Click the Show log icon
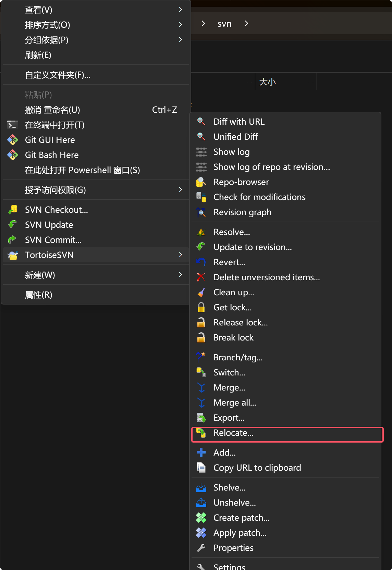392x570 pixels. tap(201, 152)
